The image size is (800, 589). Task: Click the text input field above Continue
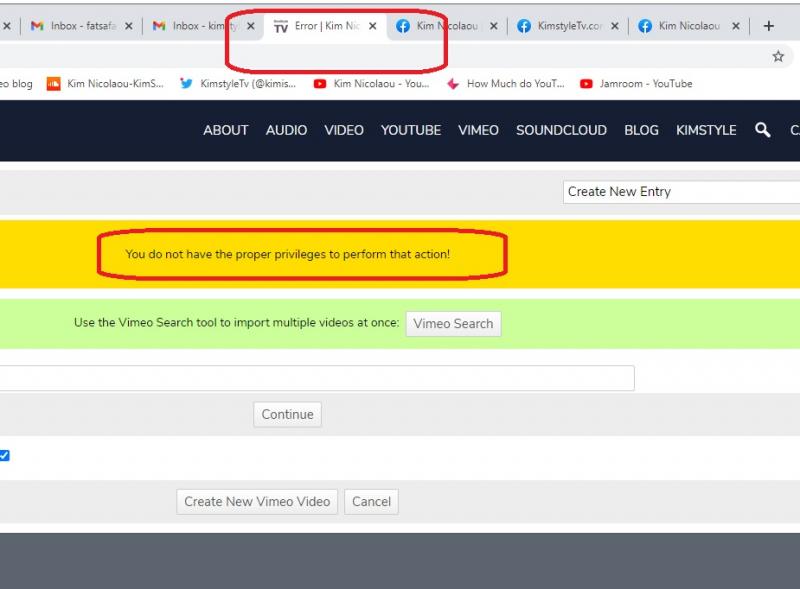pyautogui.click(x=315, y=378)
